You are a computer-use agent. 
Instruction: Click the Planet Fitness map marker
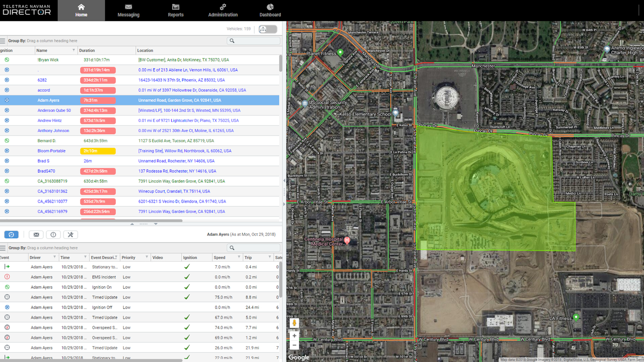pos(340,53)
